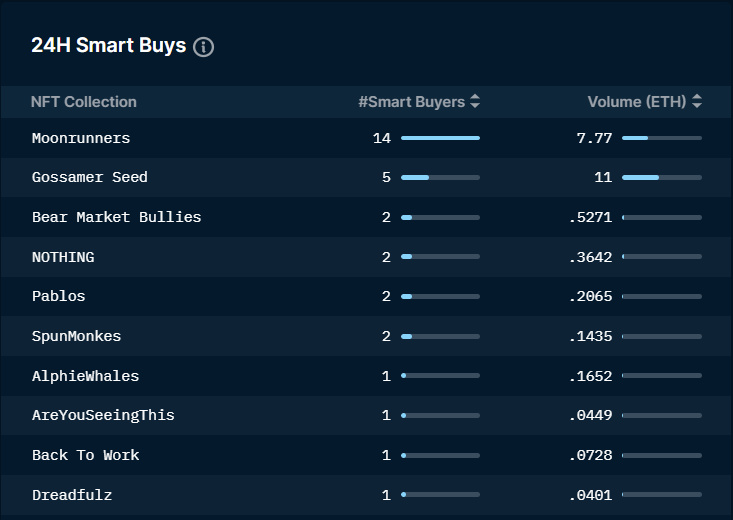
Task: Click the NFT Collection column header
Action: click(x=84, y=101)
